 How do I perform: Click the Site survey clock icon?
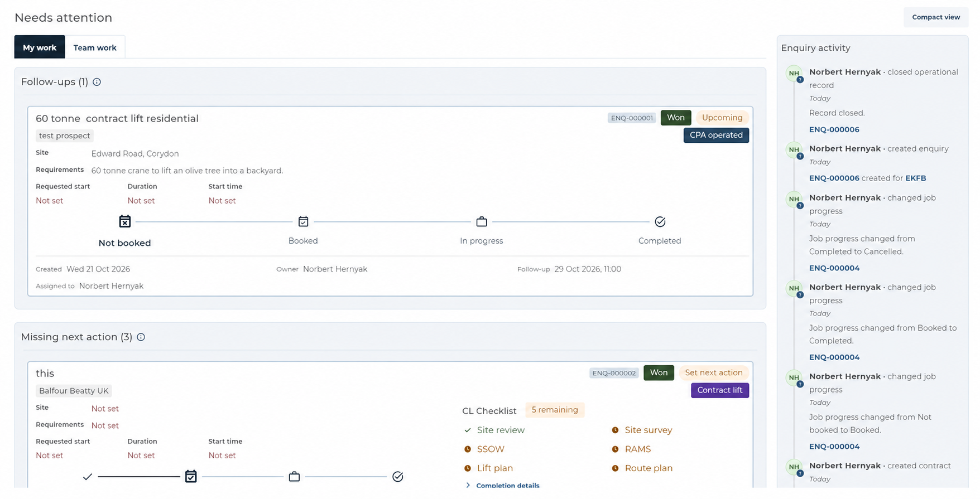click(x=615, y=430)
